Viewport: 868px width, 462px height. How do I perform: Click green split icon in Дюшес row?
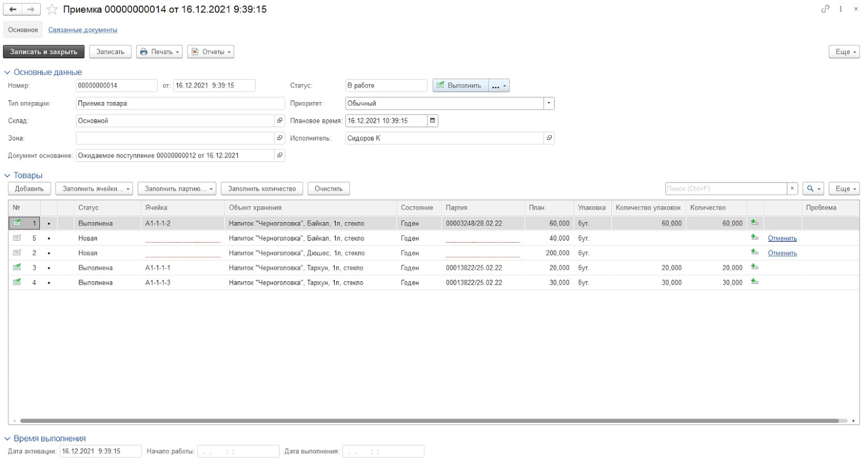coord(755,252)
